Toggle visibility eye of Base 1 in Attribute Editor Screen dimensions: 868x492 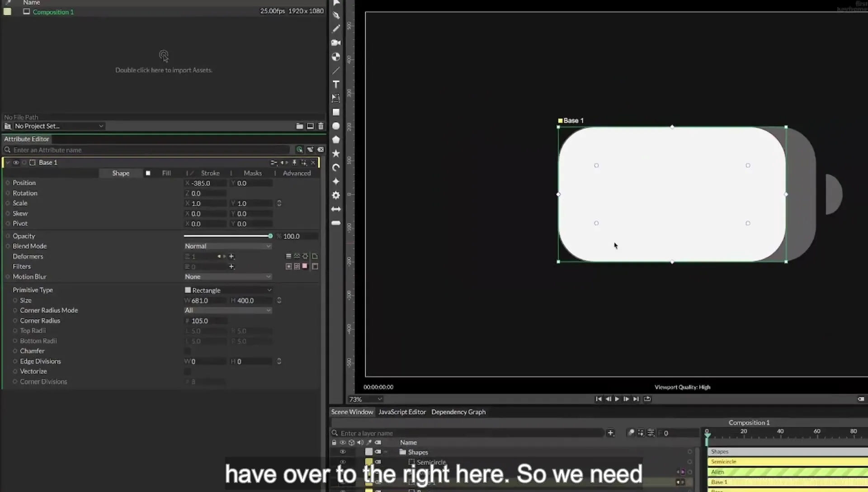tap(16, 163)
